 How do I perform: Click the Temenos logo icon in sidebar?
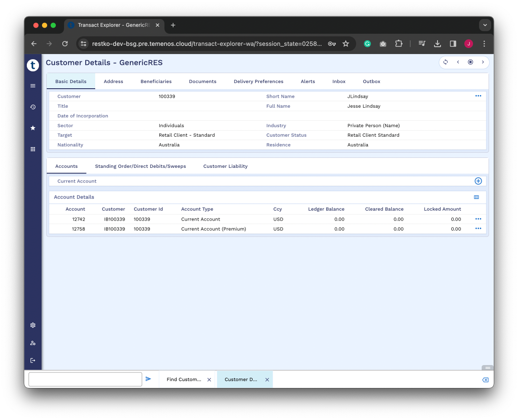33,65
